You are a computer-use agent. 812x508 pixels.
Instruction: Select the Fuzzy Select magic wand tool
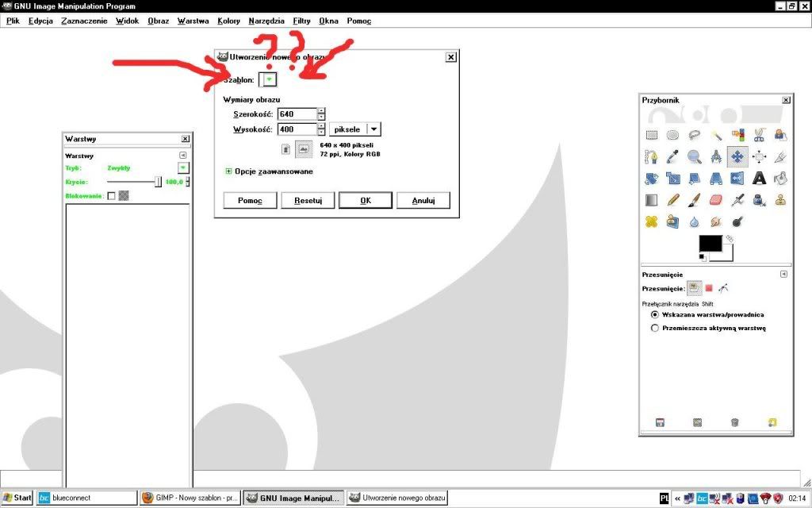716,135
